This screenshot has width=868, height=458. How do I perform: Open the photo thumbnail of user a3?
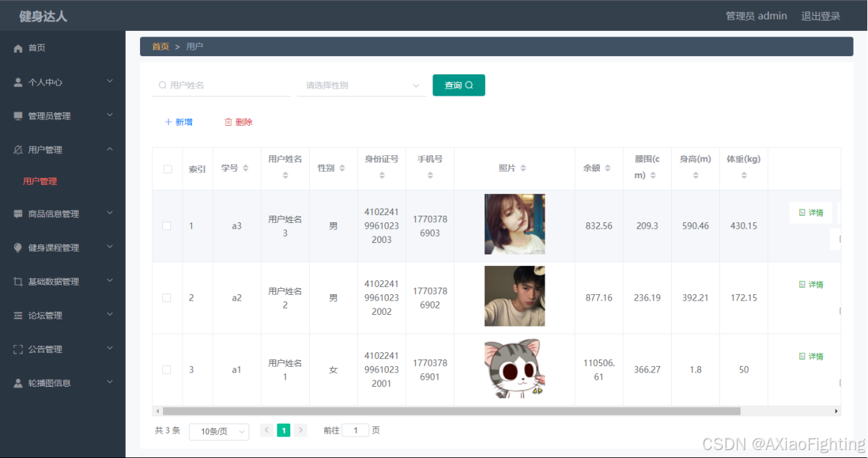(x=514, y=224)
